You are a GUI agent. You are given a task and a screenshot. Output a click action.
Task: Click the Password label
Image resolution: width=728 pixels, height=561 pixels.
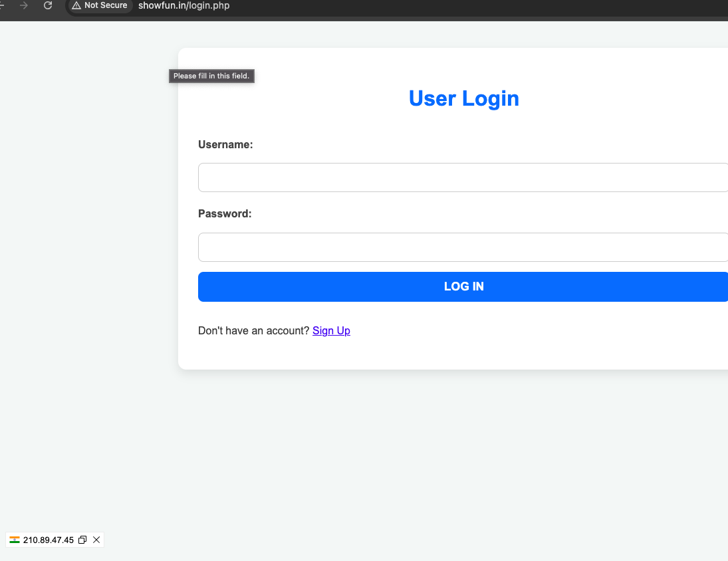pyautogui.click(x=225, y=213)
